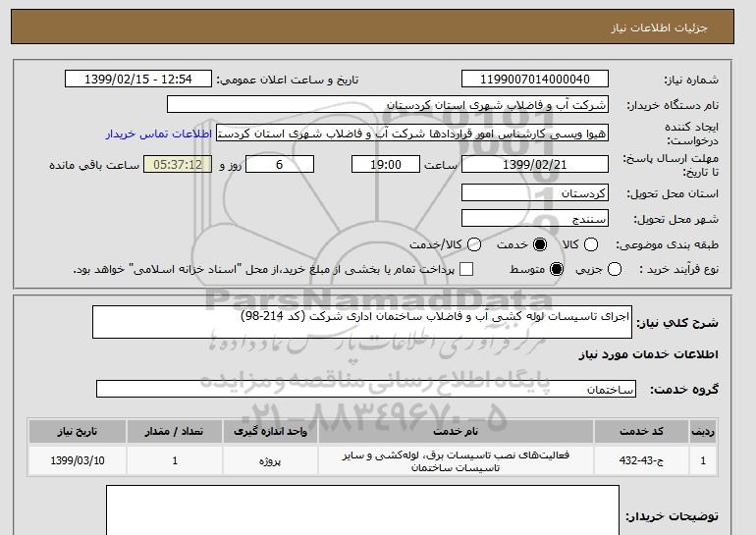Image resolution: width=756 pixels, height=535 pixels.
Task: Click service code cell ج-43-432
Action: pyautogui.click(x=641, y=460)
